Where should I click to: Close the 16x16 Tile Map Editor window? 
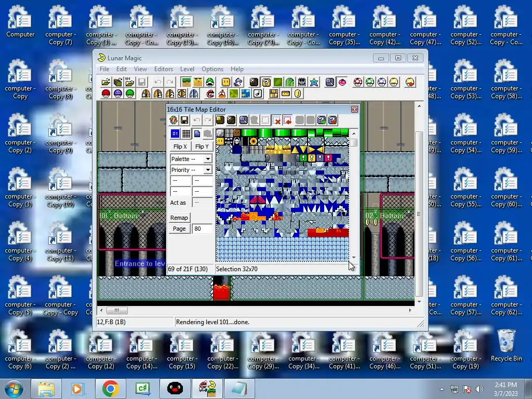pyautogui.click(x=354, y=109)
